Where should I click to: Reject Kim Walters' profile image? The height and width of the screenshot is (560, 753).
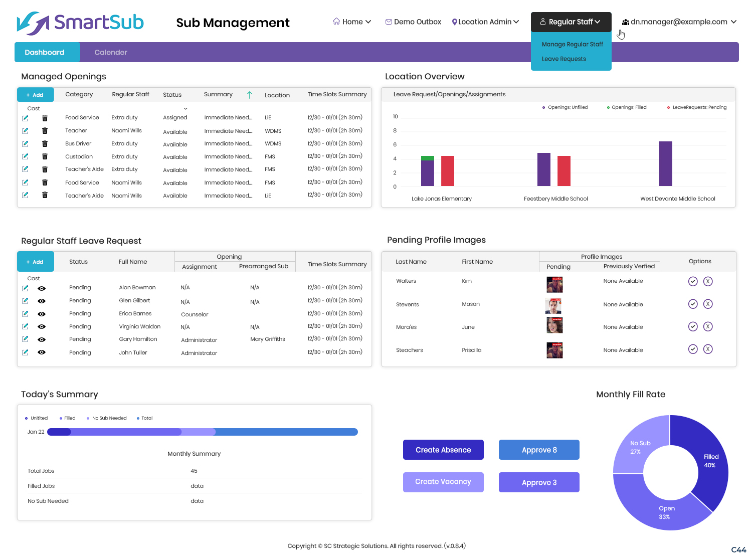[708, 281]
